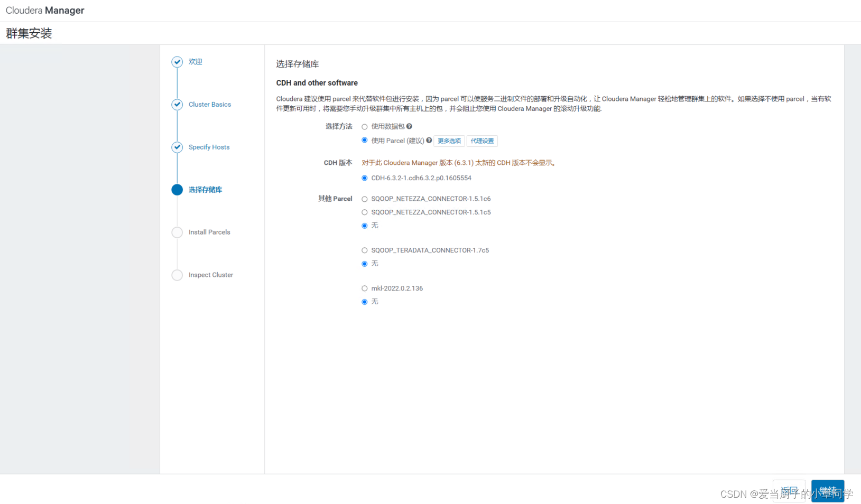Image resolution: width=861 pixels, height=504 pixels.
Task: Click the Cluster Basics checkmark icon
Action: click(177, 105)
